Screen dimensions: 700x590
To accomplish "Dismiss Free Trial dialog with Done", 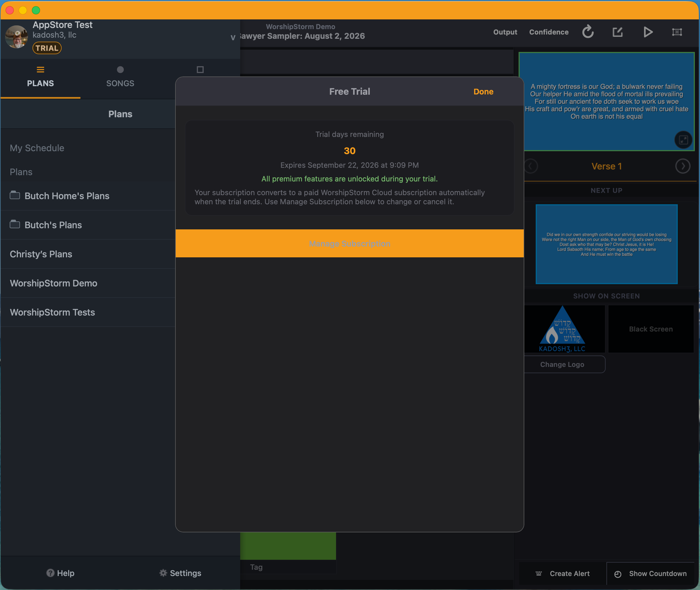I will pos(483,92).
